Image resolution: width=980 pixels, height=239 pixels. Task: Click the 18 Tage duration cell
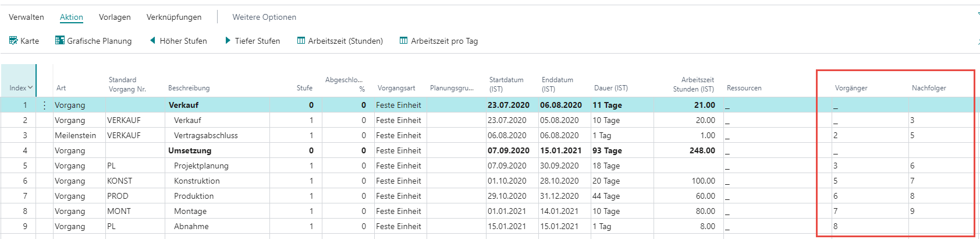pyautogui.click(x=606, y=166)
